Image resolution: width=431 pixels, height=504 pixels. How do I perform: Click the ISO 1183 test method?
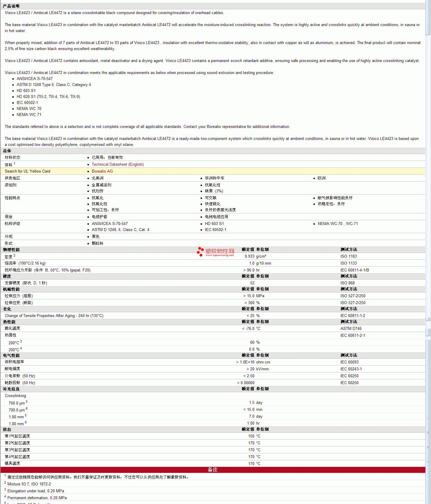(349, 256)
